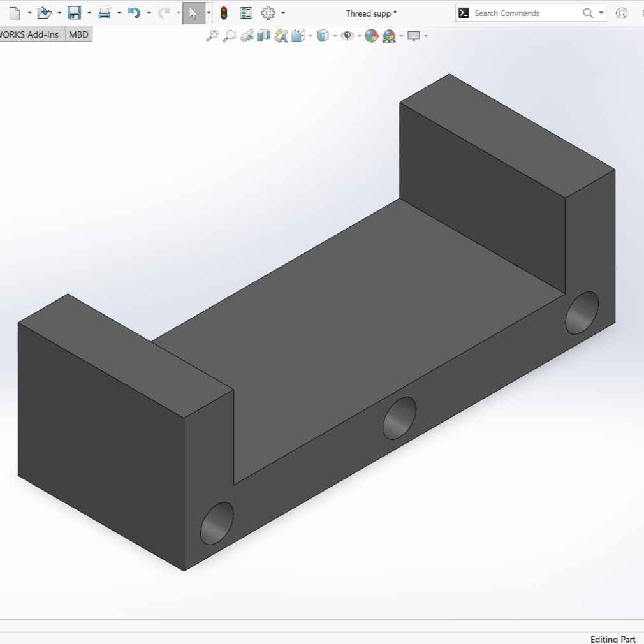Toggle Section View icon
Image resolution: width=644 pixels, height=644 pixels.
264,36
